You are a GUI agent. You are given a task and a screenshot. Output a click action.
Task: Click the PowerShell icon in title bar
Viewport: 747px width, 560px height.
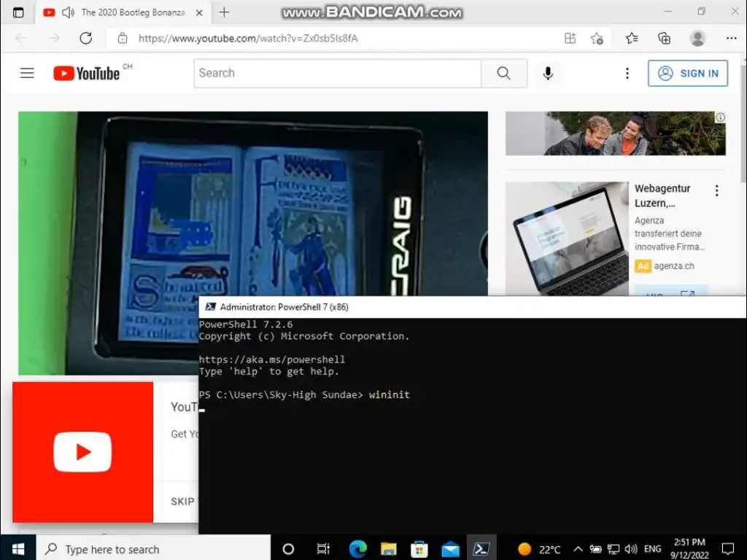tap(210, 307)
